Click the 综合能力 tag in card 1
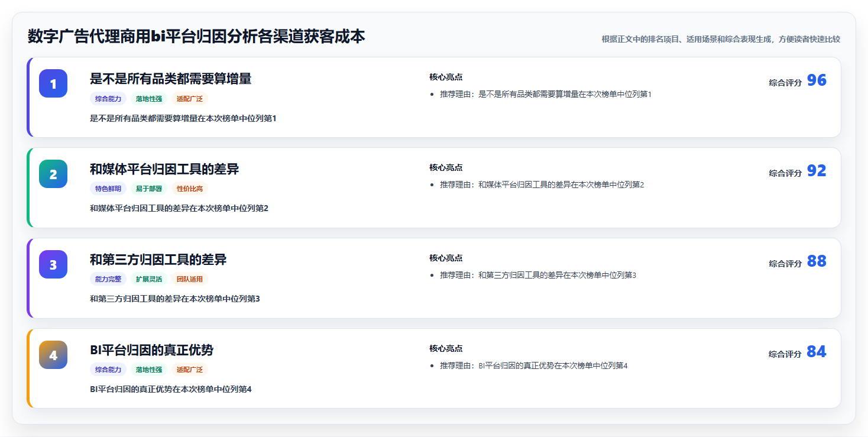 click(108, 99)
